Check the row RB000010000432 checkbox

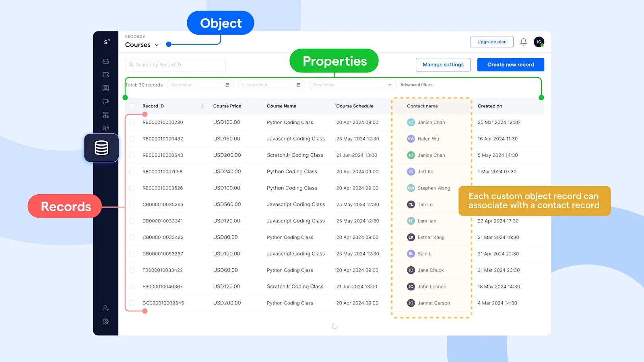[132, 139]
